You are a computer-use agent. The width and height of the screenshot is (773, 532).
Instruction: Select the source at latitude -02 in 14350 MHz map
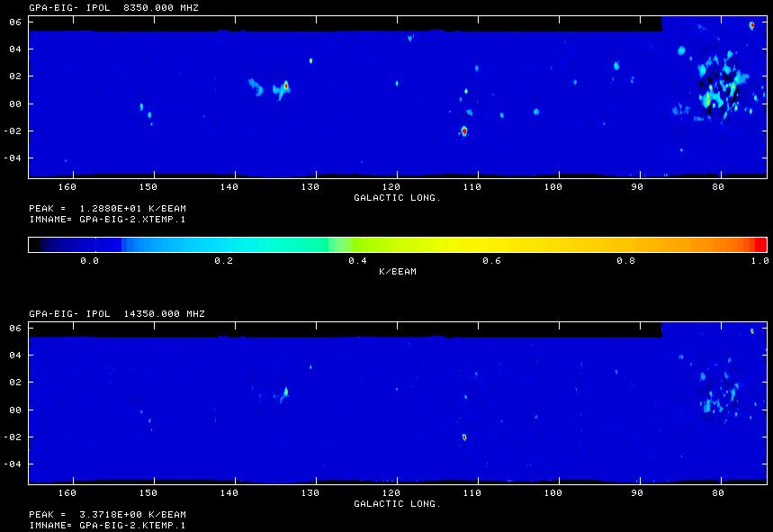click(x=464, y=437)
